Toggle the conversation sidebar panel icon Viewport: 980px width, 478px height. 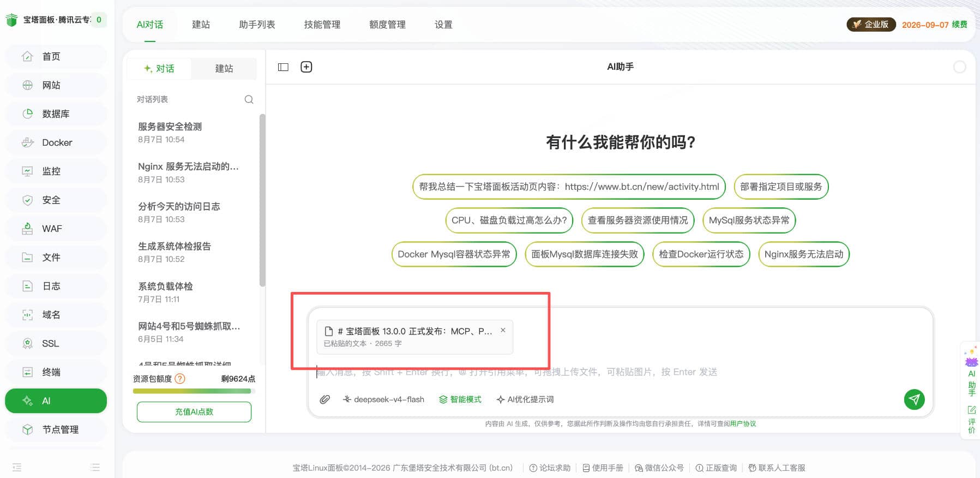pyautogui.click(x=283, y=67)
